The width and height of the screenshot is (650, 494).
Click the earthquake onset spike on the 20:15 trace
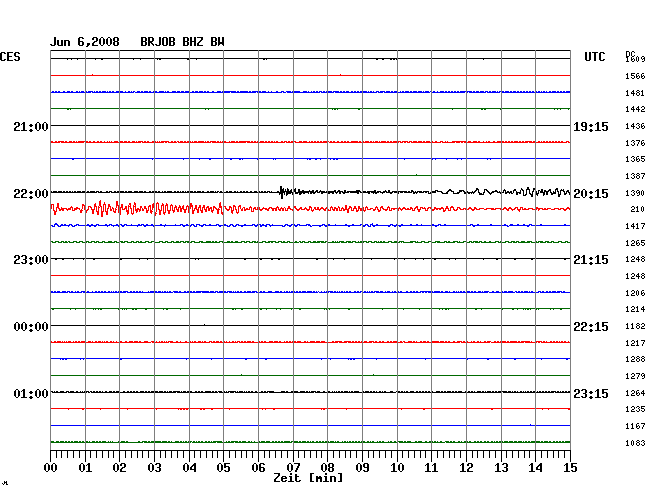(281, 192)
